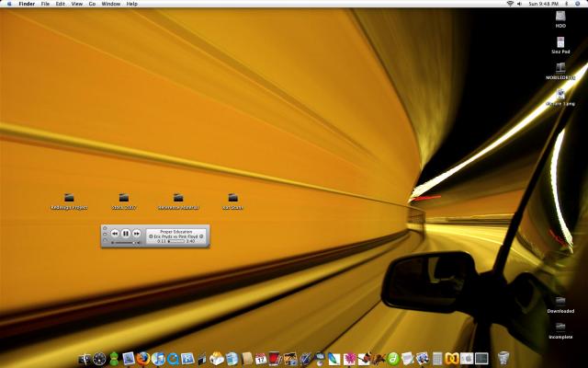Open the Window menu
The image size is (588, 368).
[x=111, y=4]
